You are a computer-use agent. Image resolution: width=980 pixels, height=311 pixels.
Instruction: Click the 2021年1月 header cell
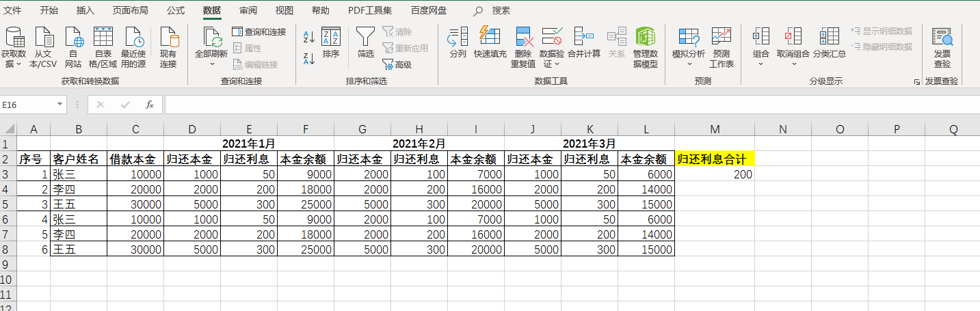coord(249,144)
